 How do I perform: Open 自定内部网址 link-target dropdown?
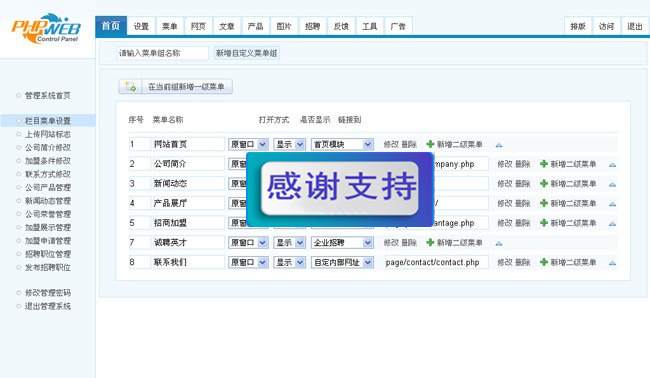point(342,262)
